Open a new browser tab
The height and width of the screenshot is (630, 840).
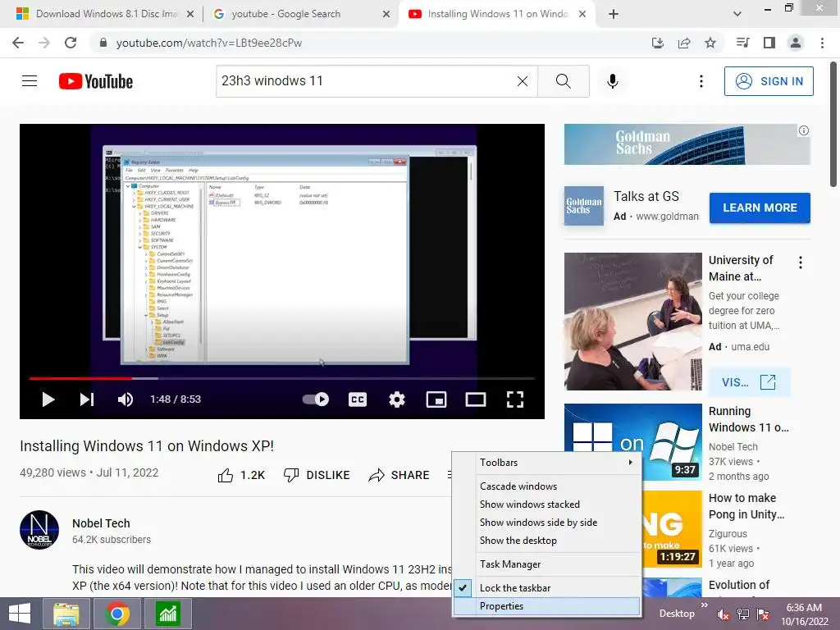coord(614,14)
